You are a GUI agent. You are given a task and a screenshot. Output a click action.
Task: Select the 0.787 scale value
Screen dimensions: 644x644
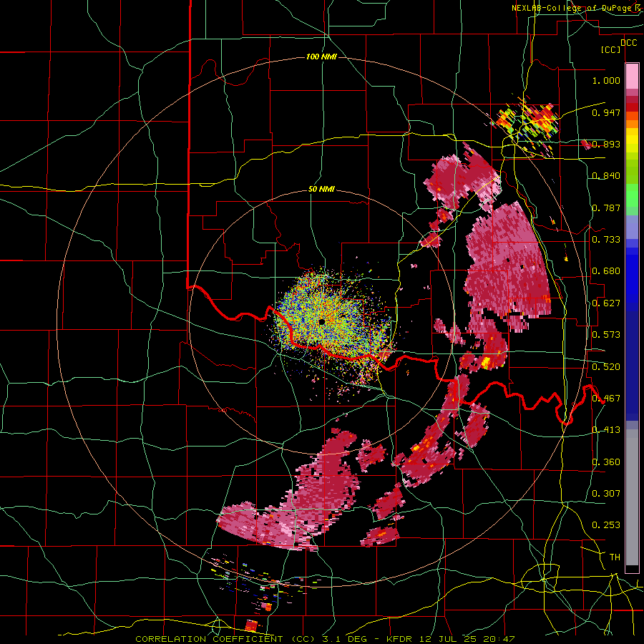pyautogui.click(x=606, y=208)
